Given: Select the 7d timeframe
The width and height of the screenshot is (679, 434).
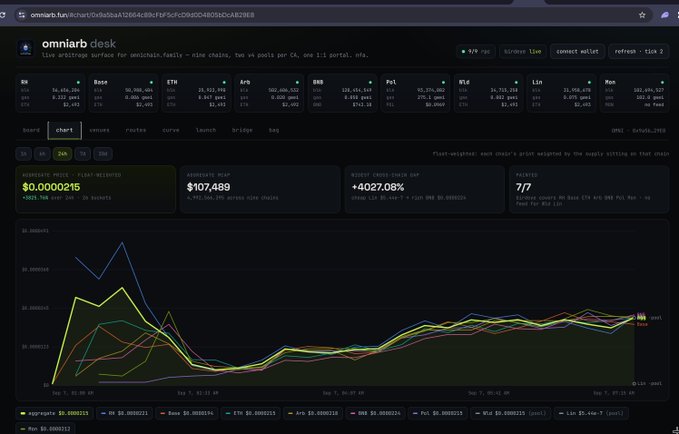Looking at the screenshot, I should click(83, 154).
